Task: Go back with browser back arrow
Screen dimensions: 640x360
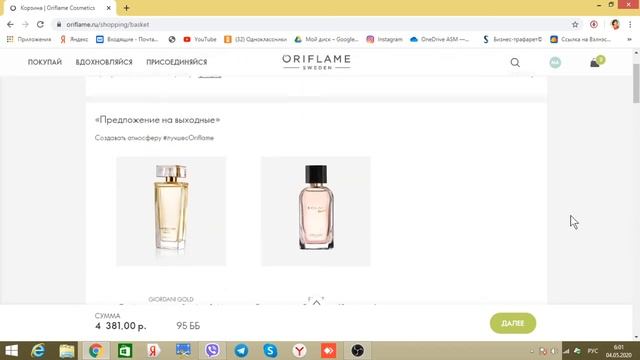Action: (x=10, y=24)
